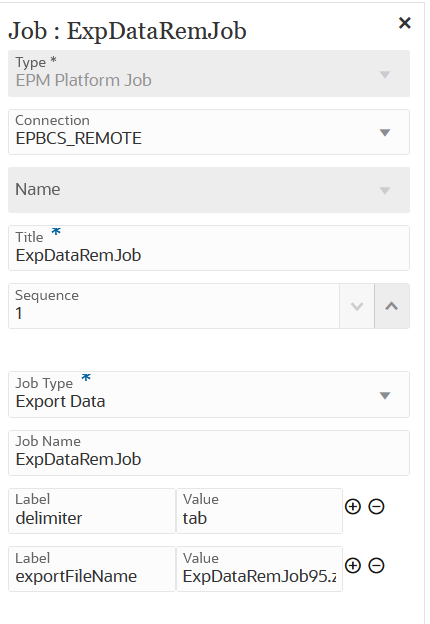Edit the Value field containing tab
Screen dimensions: 430x624
259,511
